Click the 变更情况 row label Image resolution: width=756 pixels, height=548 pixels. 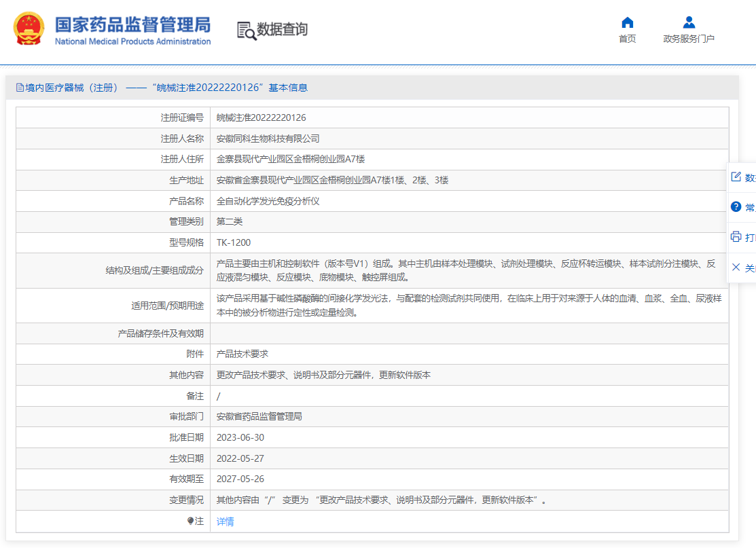(x=187, y=500)
